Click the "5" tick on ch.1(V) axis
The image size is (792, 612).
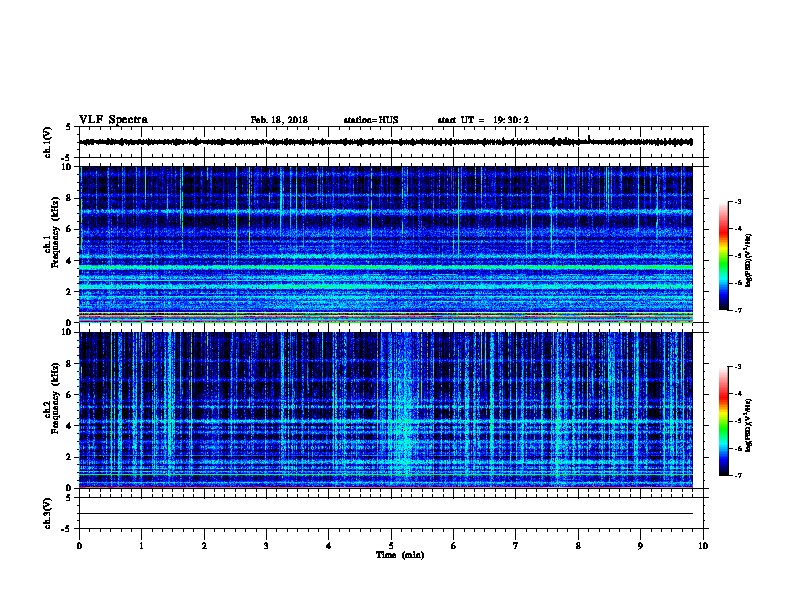68,127
